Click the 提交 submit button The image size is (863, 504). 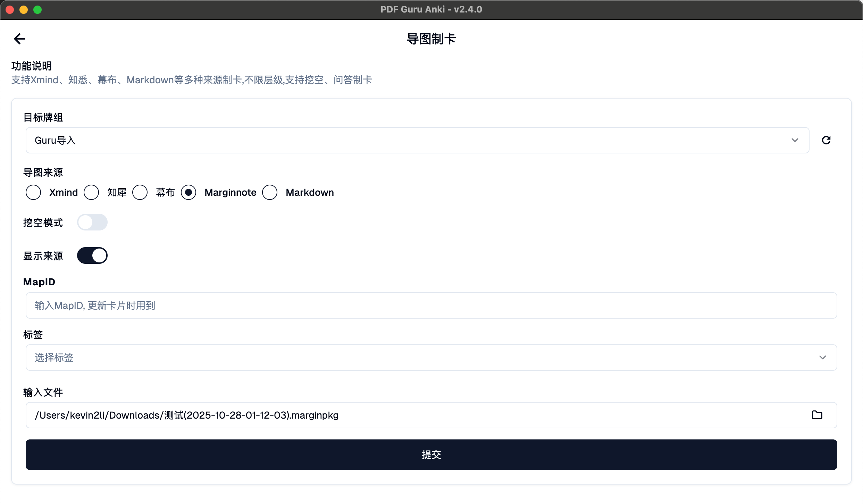tap(431, 455)
